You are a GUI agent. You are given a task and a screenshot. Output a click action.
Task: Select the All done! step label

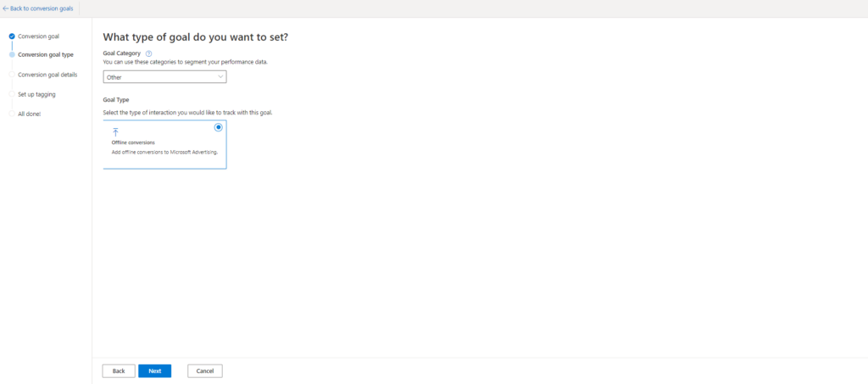coord(30,114)
